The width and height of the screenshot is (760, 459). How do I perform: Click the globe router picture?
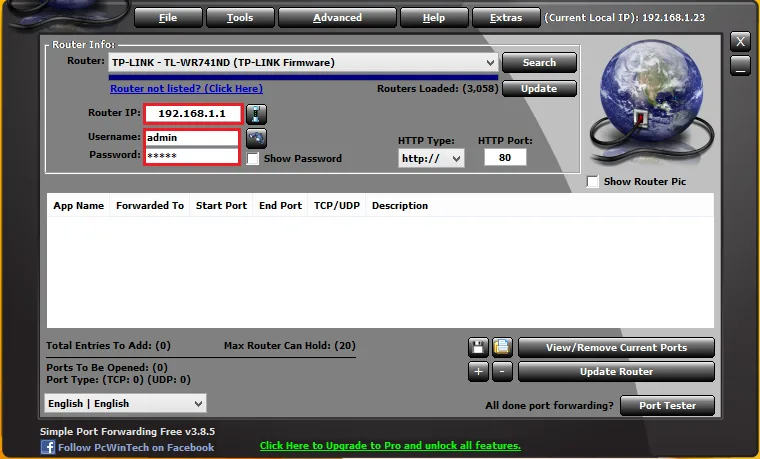[x=651, y=104]
